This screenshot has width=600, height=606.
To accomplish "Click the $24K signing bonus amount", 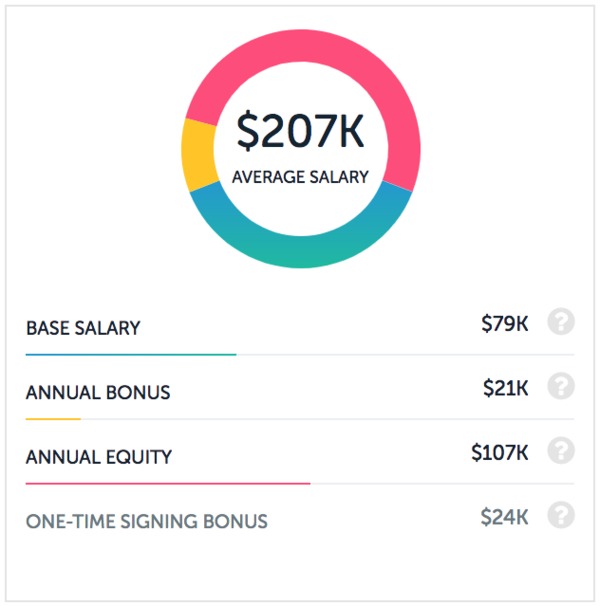I will [505, 516].
